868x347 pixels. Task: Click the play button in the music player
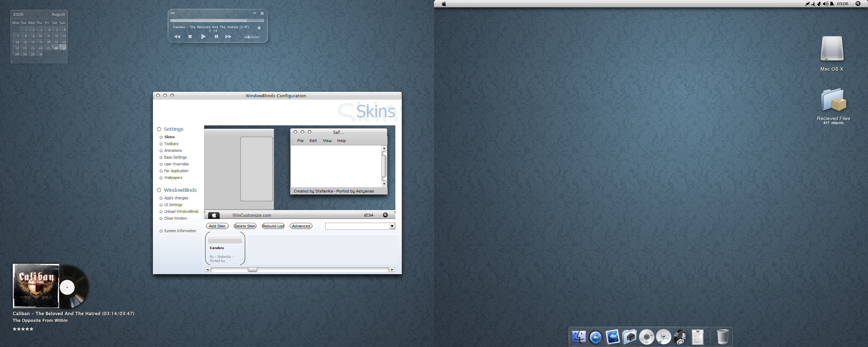(x=203, y=37)
